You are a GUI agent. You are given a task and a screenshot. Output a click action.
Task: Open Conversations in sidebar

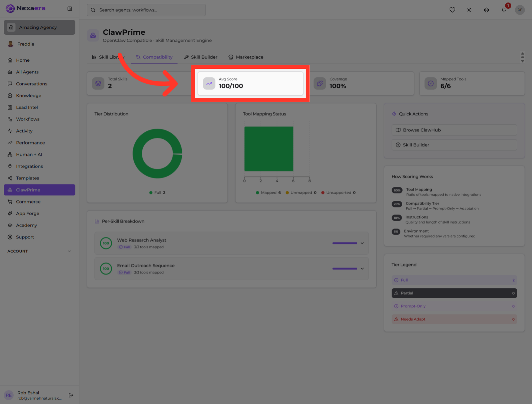[x=39, y=84]
